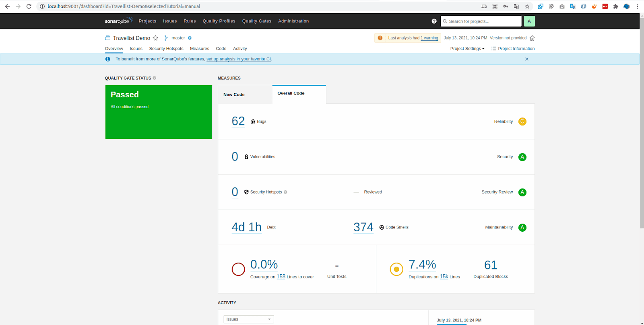Bookmark page with browser star icon
This screenshot has width=644, height=325.
point(527,6)
